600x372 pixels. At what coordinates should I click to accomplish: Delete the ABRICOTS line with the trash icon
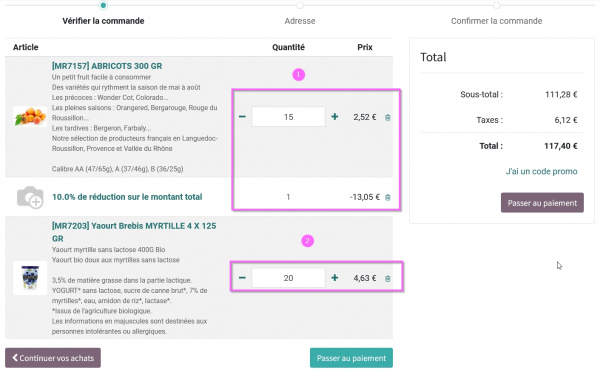pos(388,117)
